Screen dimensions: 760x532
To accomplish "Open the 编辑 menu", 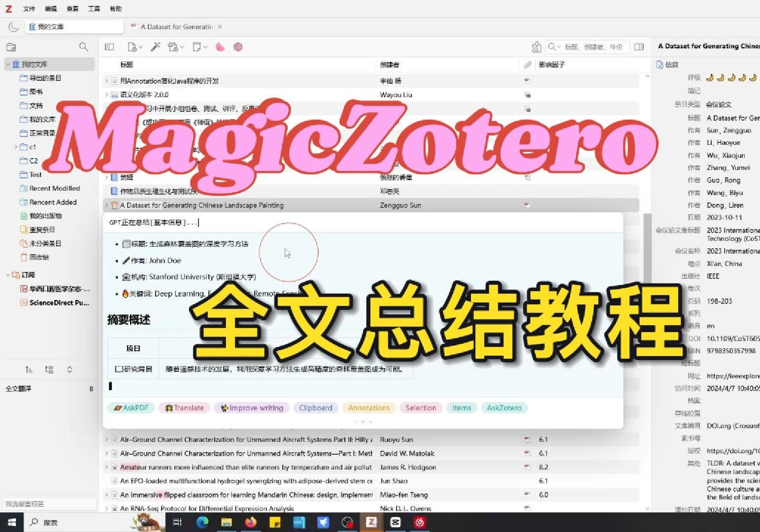I will tap(51, 9).
